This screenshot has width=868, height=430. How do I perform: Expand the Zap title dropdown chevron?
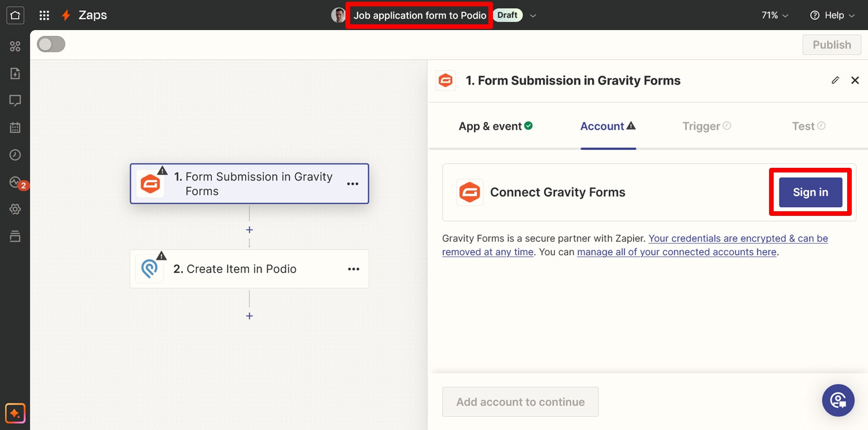point(533,16)
